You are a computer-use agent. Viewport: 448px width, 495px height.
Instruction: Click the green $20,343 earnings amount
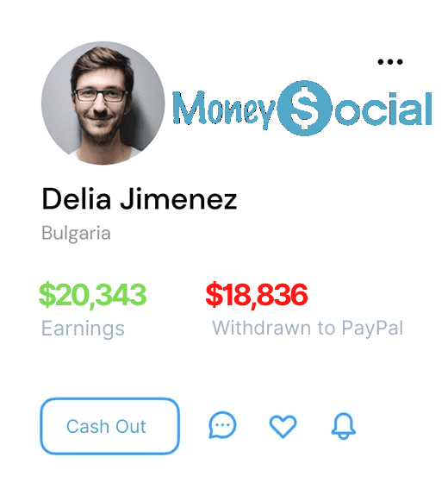pos(92,295)
